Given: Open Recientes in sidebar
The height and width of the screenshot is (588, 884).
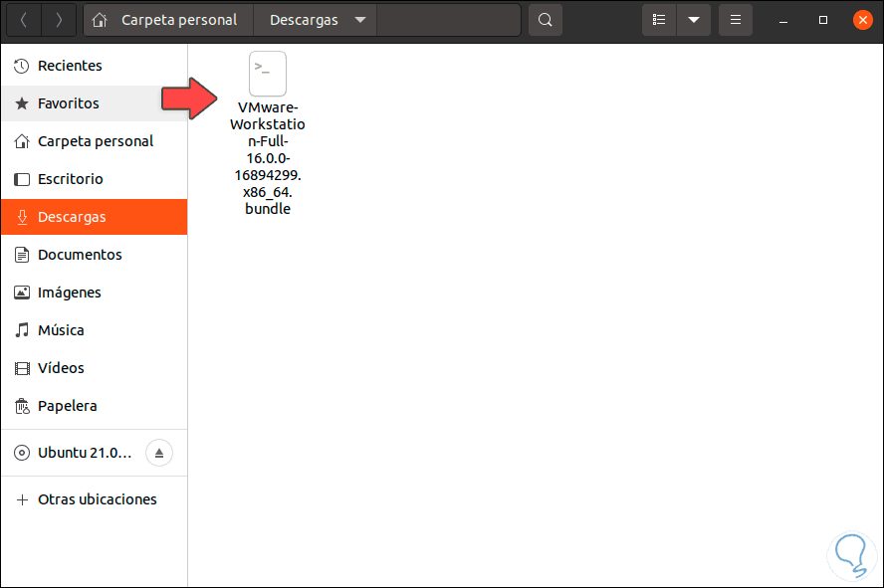Looking at the screenshot, I should point(95,66).
